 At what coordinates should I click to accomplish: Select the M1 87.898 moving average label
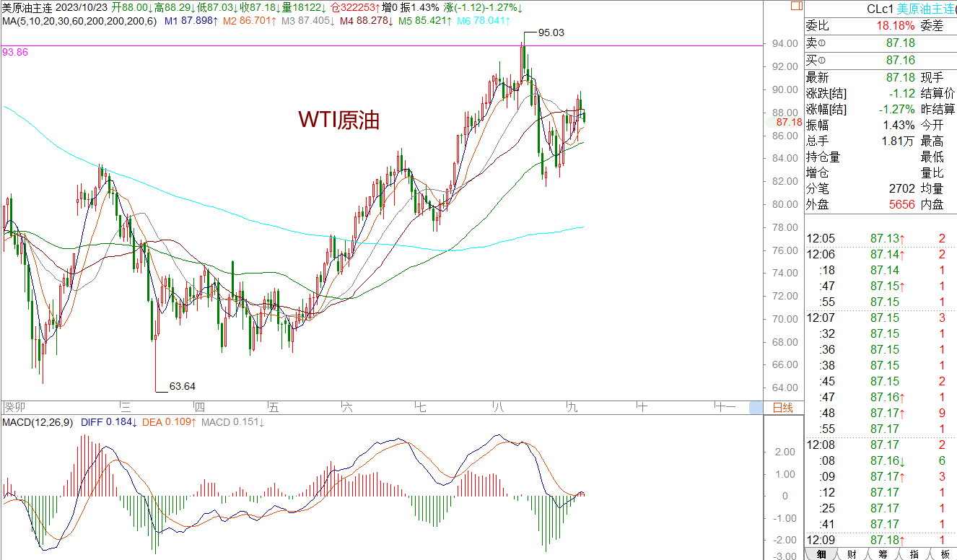pos(191,21)
